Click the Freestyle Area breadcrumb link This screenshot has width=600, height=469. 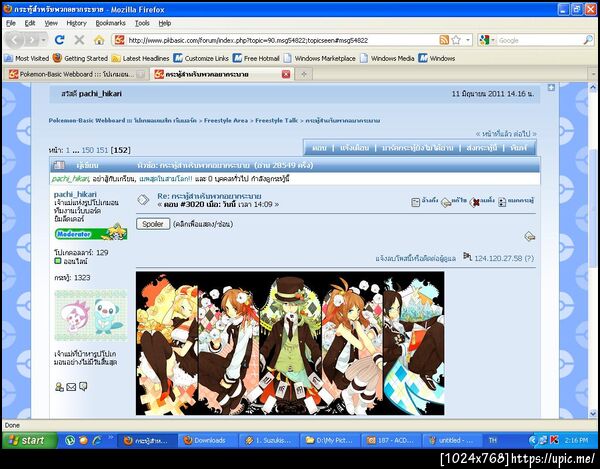226,121
